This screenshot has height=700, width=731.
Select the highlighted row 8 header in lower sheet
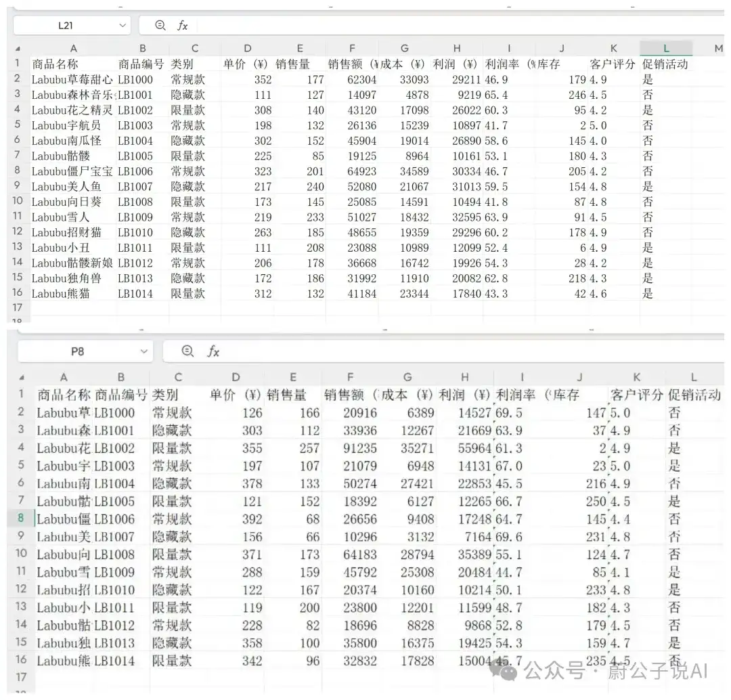pos(20,518)
